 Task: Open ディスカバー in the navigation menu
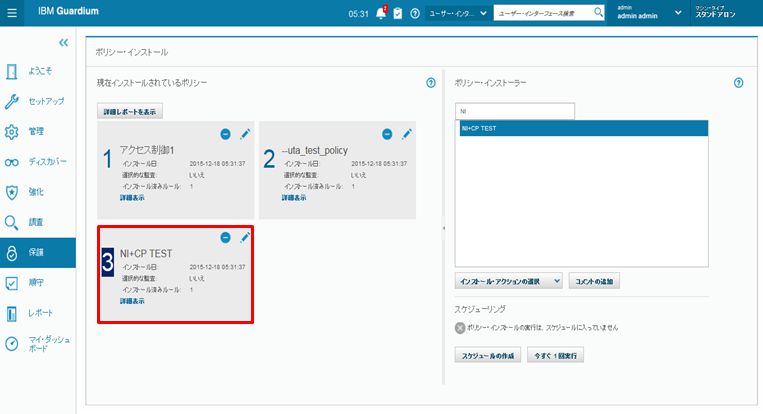click(x=38, y=161)
